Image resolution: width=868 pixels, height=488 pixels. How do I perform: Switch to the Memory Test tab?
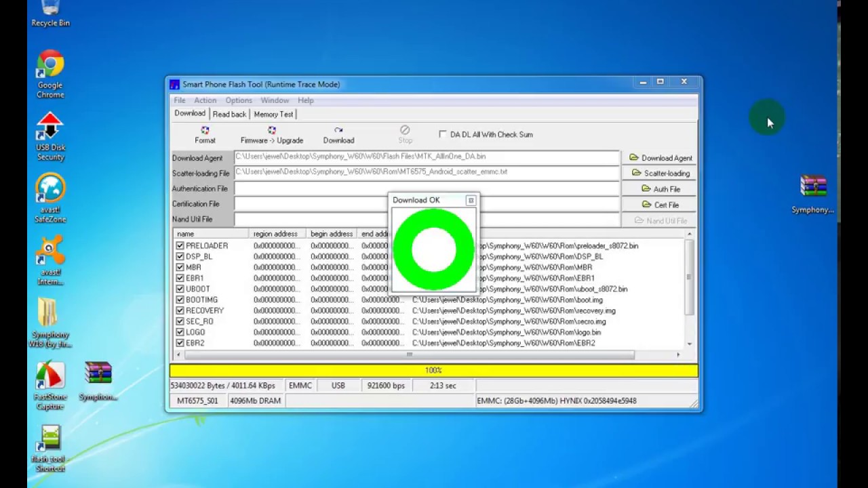[273, 115]
